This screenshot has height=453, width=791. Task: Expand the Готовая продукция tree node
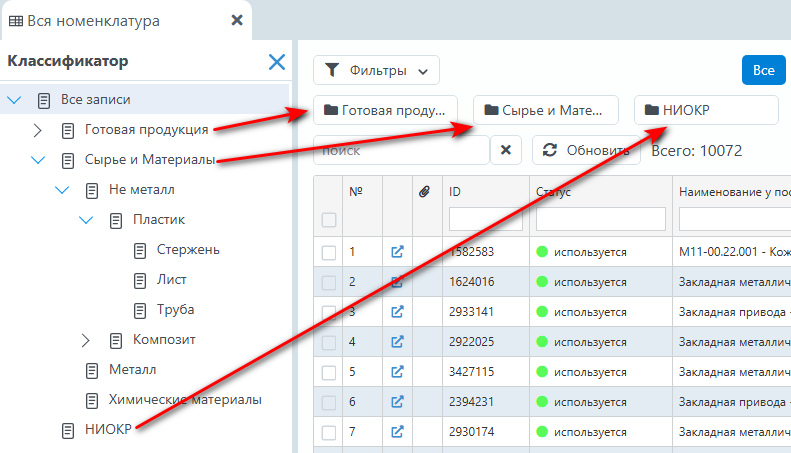coord(38,130)
